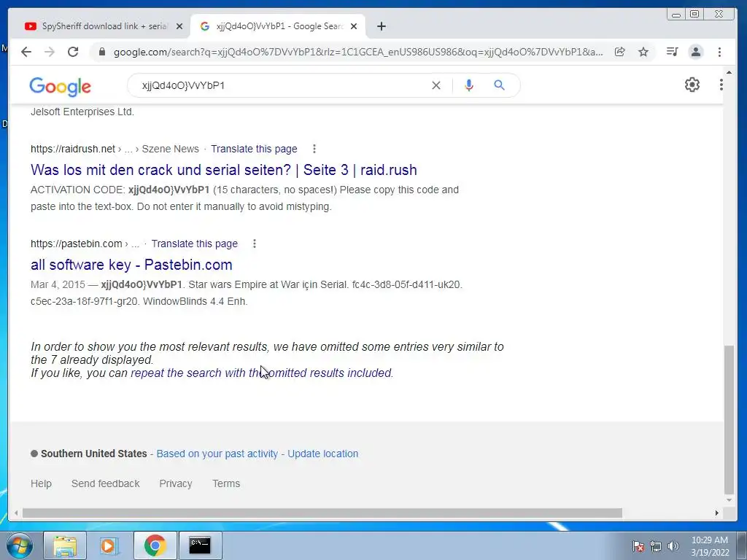Select the xjjQd4oO}VvYbP1 Google Search tab
The height and width of the screenshot is (560, 747).
click(279, 26)
